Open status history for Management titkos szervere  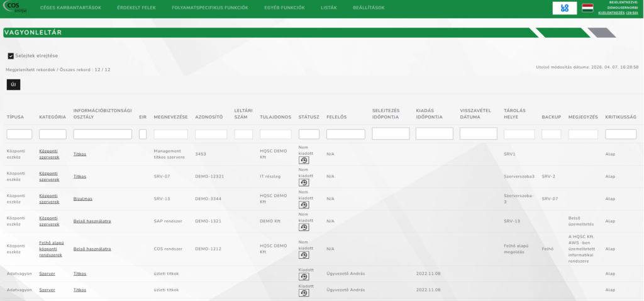tap(304, 160)
